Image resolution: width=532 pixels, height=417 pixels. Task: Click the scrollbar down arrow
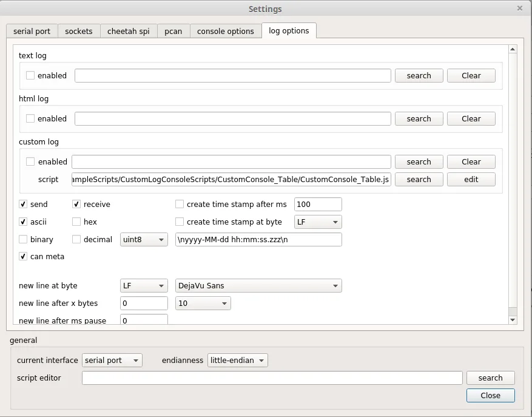513,320
